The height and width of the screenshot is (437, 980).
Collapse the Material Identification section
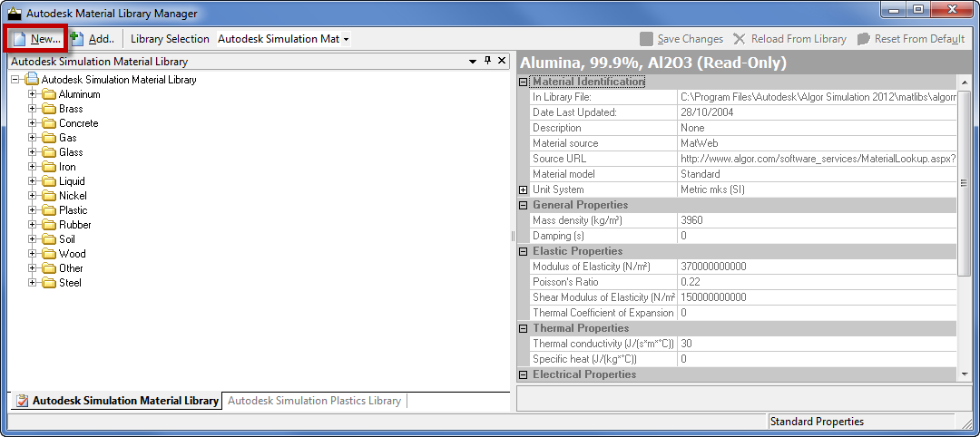(x=524, y=82)
